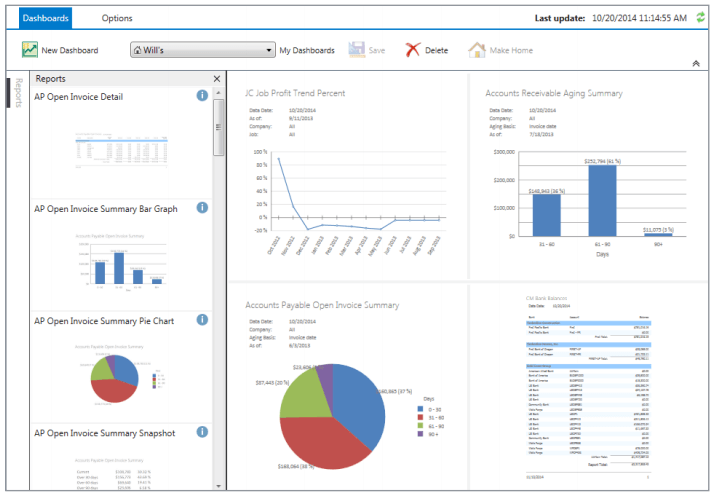The height and width of the screenshot is (496, 714).
Task: Collapse the toolbar with double chevron
Action: coord(696,63)
